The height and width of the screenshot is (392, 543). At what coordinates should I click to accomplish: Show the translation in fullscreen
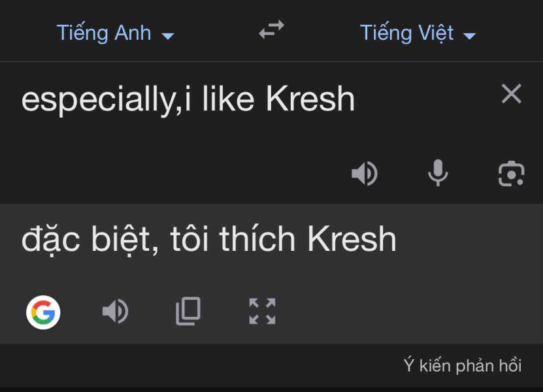tap(262, 312)
